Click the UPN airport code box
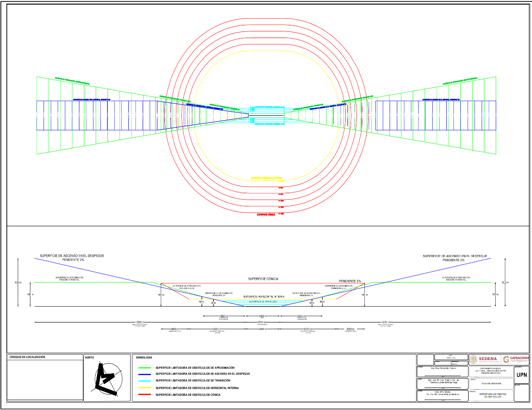The width and height of the screenshot is (532, 410). pyautogui.click(x=521, y=375)
